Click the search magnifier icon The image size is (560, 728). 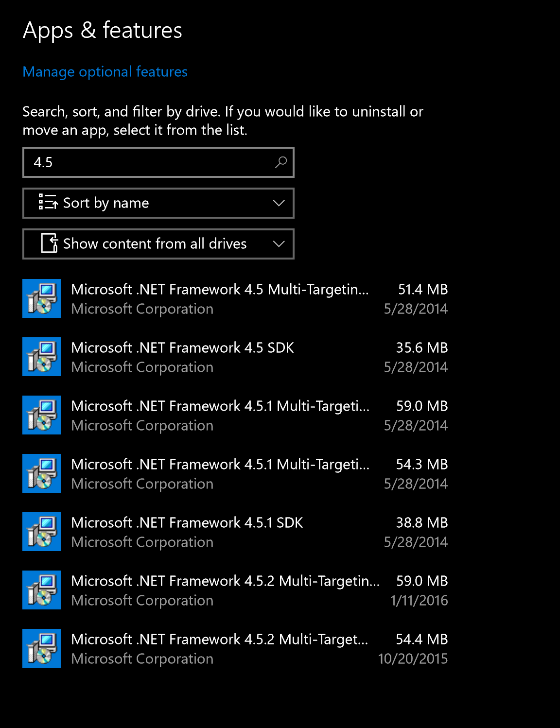tap(281, 162)
